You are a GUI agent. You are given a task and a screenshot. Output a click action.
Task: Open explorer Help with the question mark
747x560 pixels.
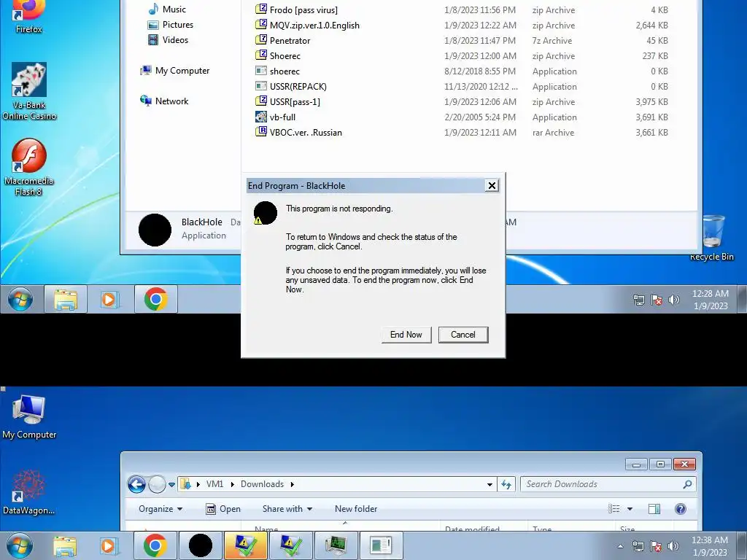click(x=681, y=509)
